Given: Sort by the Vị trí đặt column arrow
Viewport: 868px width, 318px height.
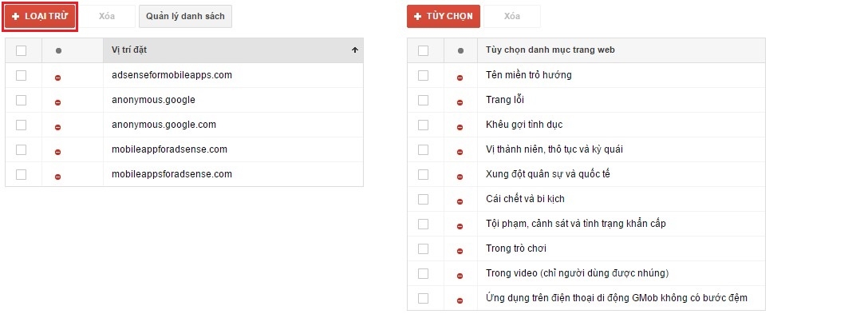Looking at the screenshot, I should pos(355,50).
